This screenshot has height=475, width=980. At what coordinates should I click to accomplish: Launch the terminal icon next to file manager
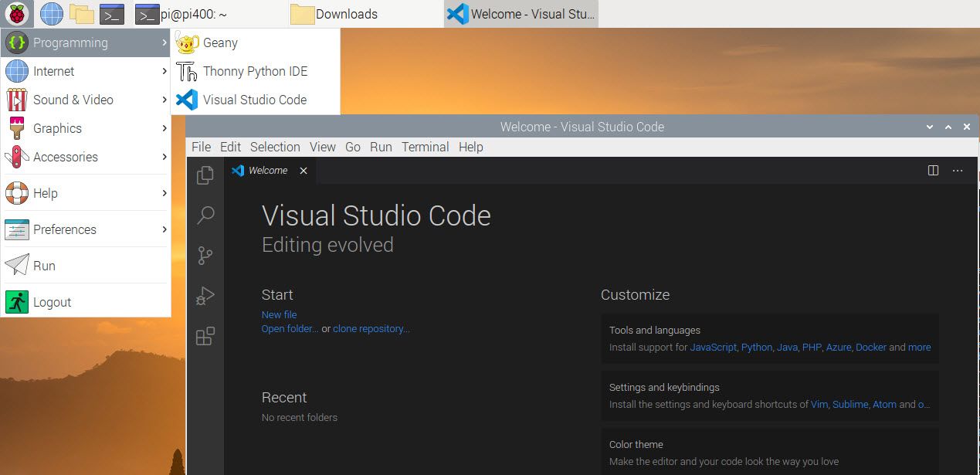coord(112,14)
